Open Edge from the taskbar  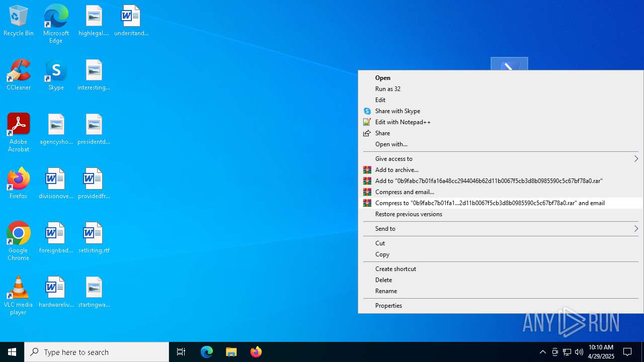pyautogui.click(x=207, y=352)
